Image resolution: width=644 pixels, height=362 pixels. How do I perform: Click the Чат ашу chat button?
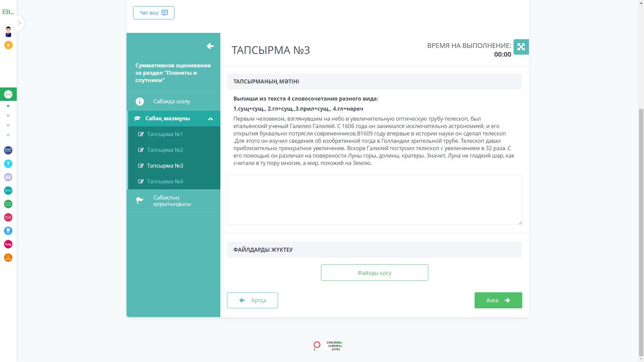[x=154, y=13]
